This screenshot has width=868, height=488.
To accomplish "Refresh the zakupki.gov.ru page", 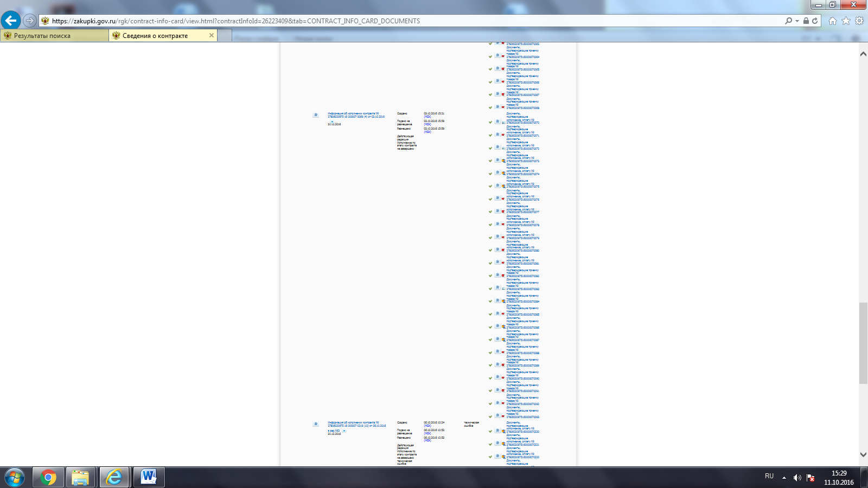I will pyautogui.click(x=815, y=21).
